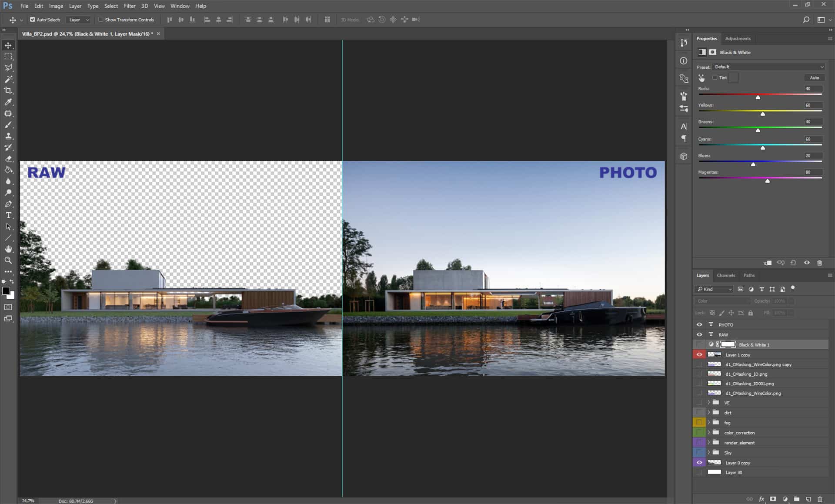835x504 pixels.
Task: Select the Brush tool
Action: click(x=8, y=125)
